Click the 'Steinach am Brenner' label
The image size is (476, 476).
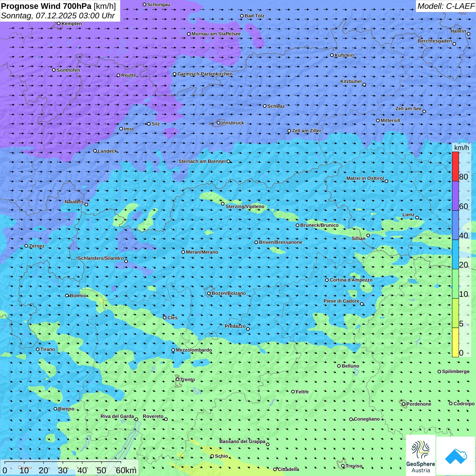tap(202, 161)
